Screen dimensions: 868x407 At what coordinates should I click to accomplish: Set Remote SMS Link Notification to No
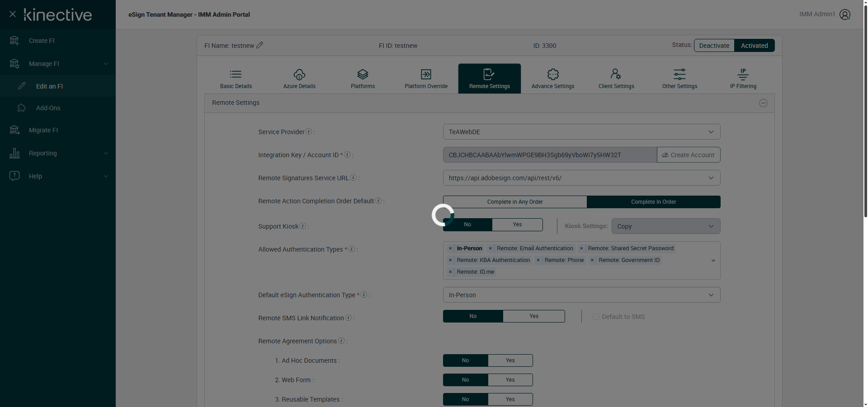point(473,316)
